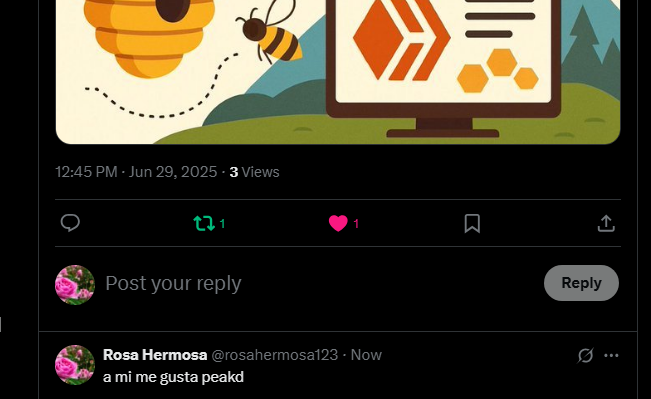Click the Now timestamp on reply
651x399 pixels.
[366, 355]
